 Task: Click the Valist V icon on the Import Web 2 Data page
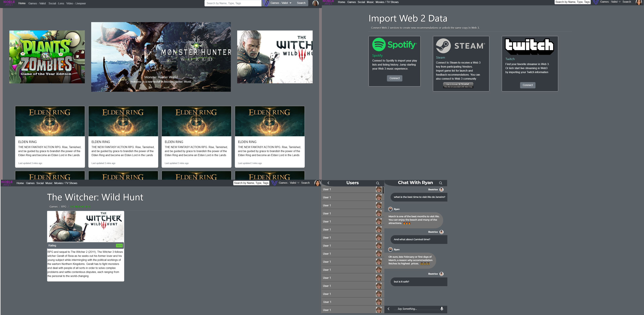[596, 2]
